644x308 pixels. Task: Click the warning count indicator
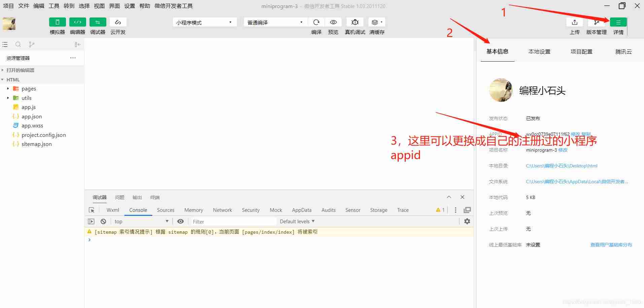point(440,210)
